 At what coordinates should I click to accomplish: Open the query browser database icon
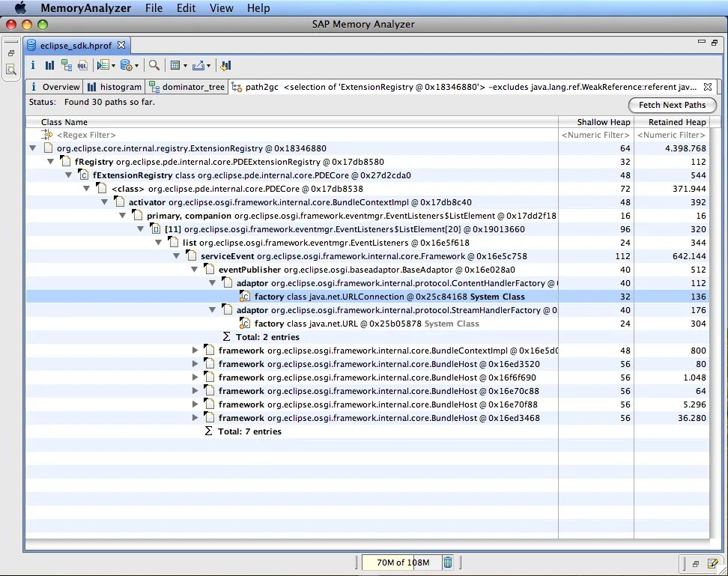[x=127, y=65]
